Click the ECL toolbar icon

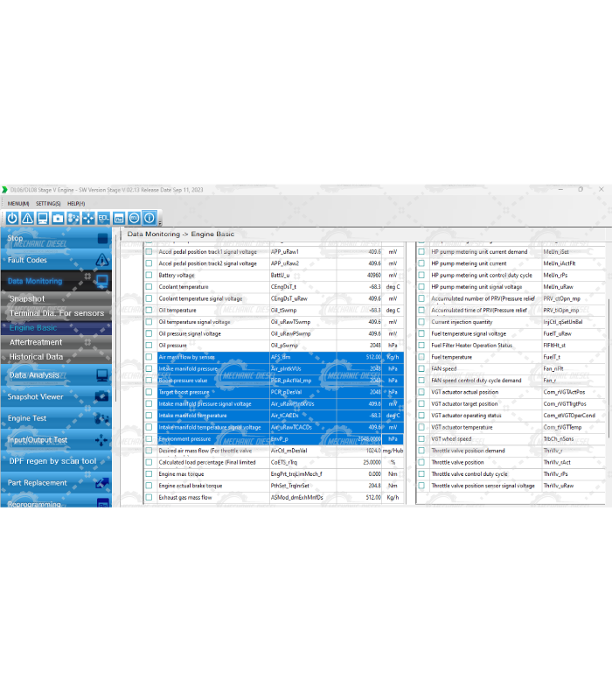(x=103, y=218)
